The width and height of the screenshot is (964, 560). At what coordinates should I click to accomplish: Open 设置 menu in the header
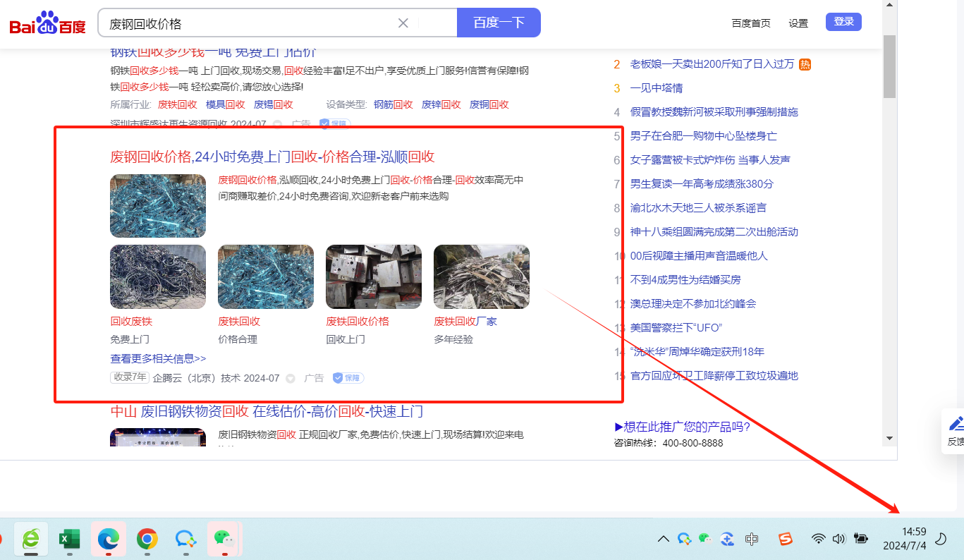tap(798, 23)
